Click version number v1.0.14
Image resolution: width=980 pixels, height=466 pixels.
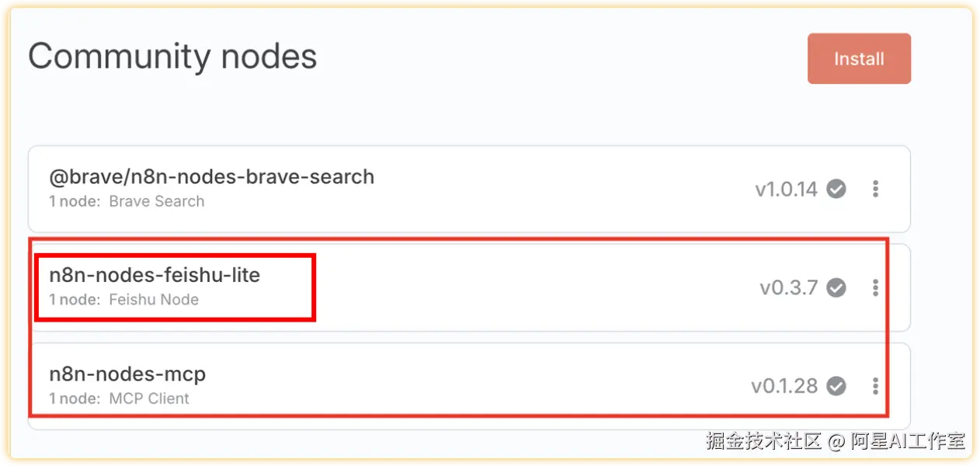pyautogui.click(x=786, y=190)
